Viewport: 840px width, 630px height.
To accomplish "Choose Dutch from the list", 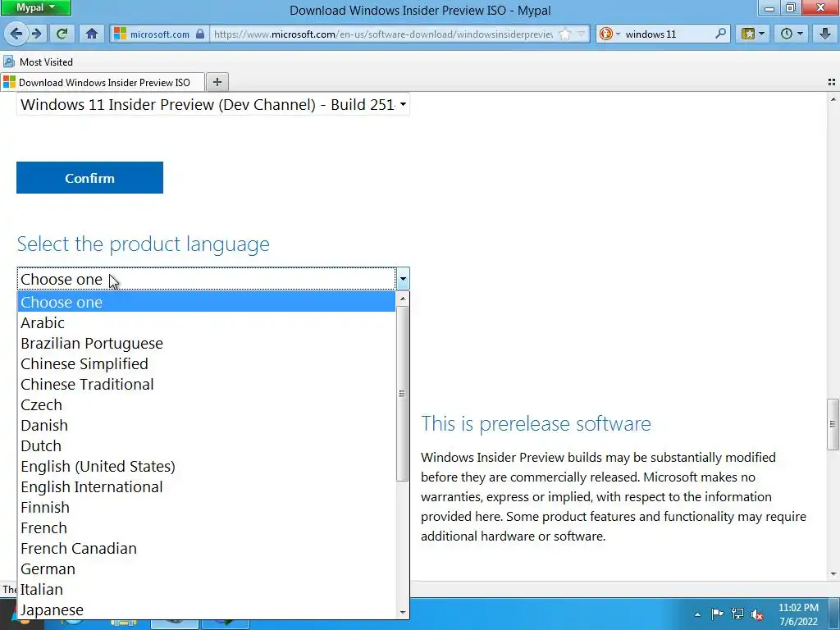I will pyautogui.click(x=206, y=445).
